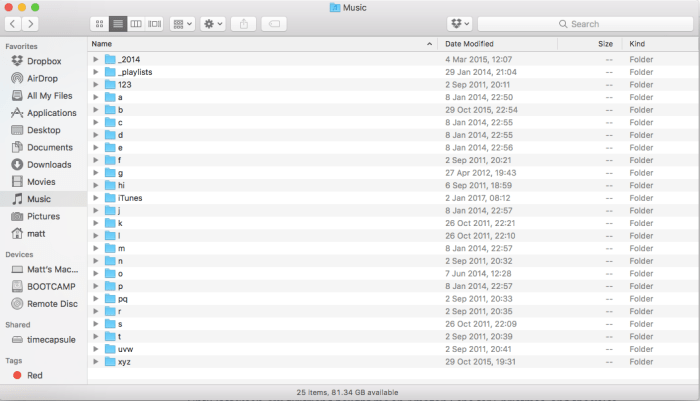This screenshot has height=401, width=700.
Task: Click the Red tag in sidebar
Action: click(36, 374)
